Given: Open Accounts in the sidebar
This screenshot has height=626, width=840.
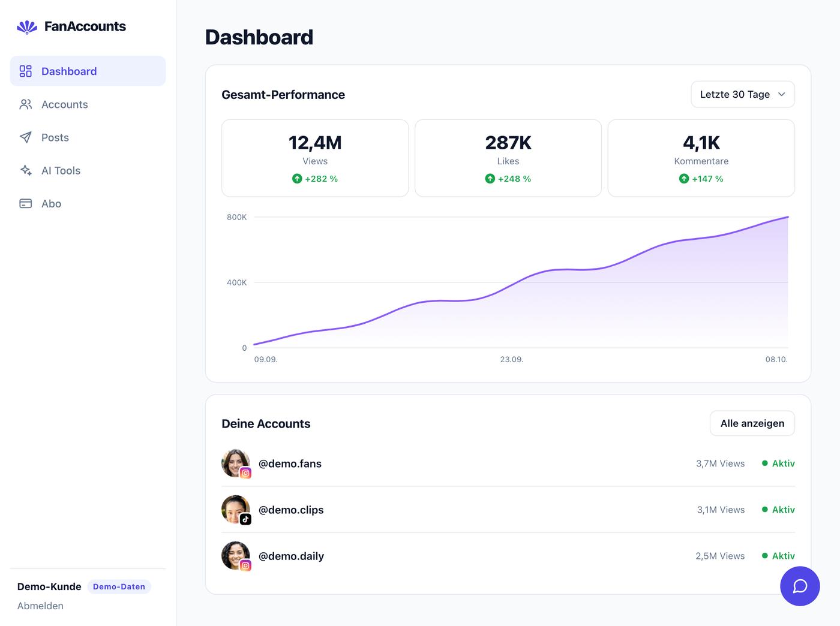Looking at the screenshot, I should pos(88,104).
